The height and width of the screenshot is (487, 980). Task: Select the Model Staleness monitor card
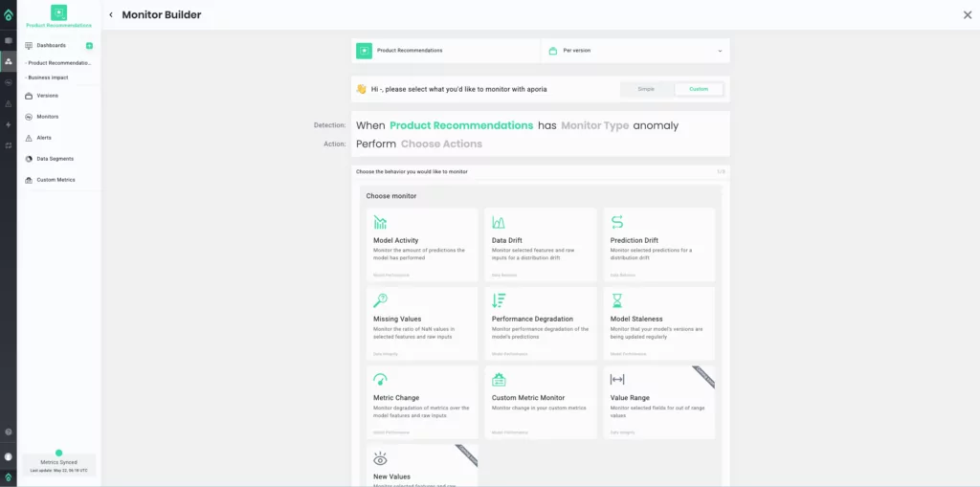658,323
